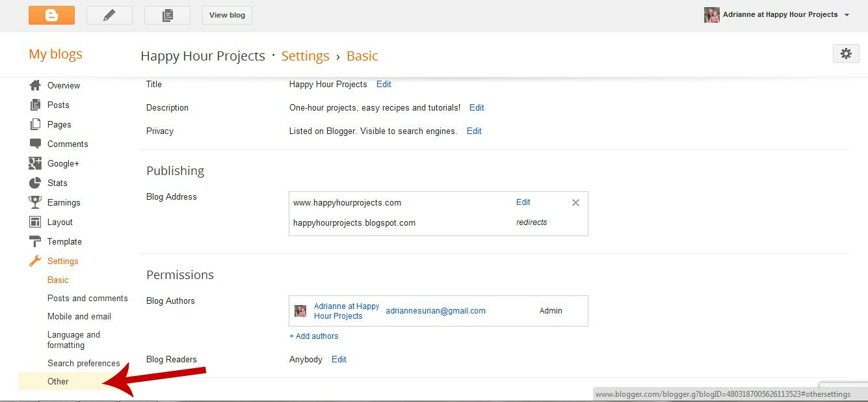
Task: Click the account name in top bar
Action: click(780, 15)
